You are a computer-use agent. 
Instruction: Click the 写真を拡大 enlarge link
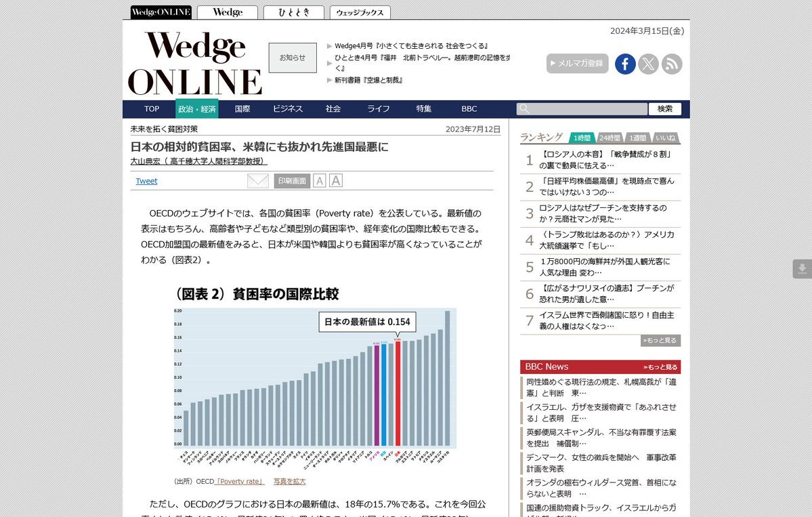[x=289, y=481]
